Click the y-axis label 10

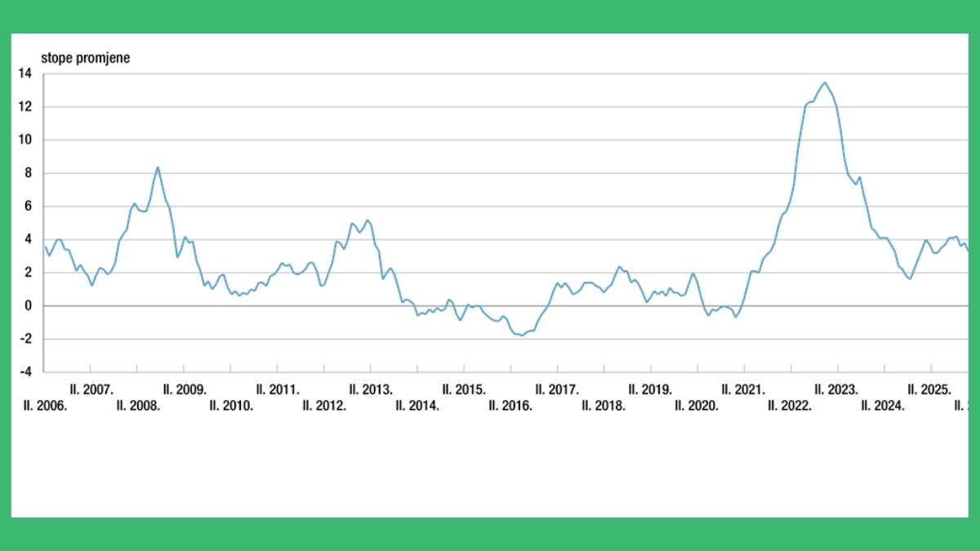(24, 140)
